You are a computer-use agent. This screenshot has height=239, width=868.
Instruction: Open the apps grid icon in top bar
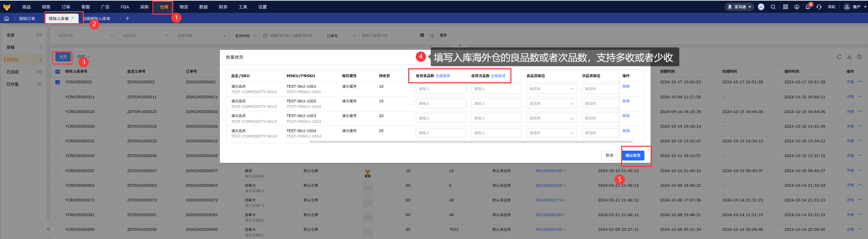click(786, 7)
